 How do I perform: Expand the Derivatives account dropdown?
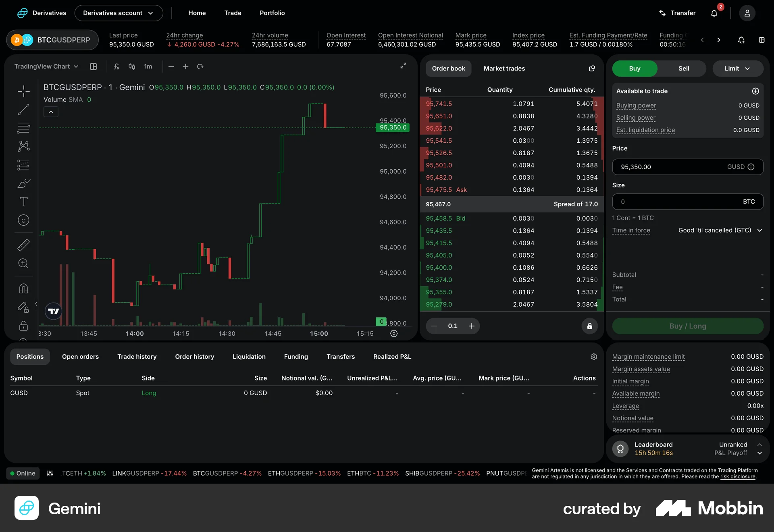point(119,13)
